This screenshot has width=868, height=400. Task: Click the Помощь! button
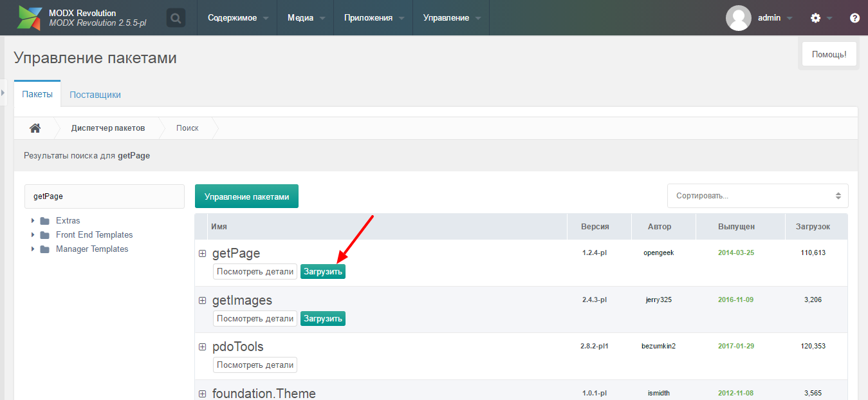point(829,55)
